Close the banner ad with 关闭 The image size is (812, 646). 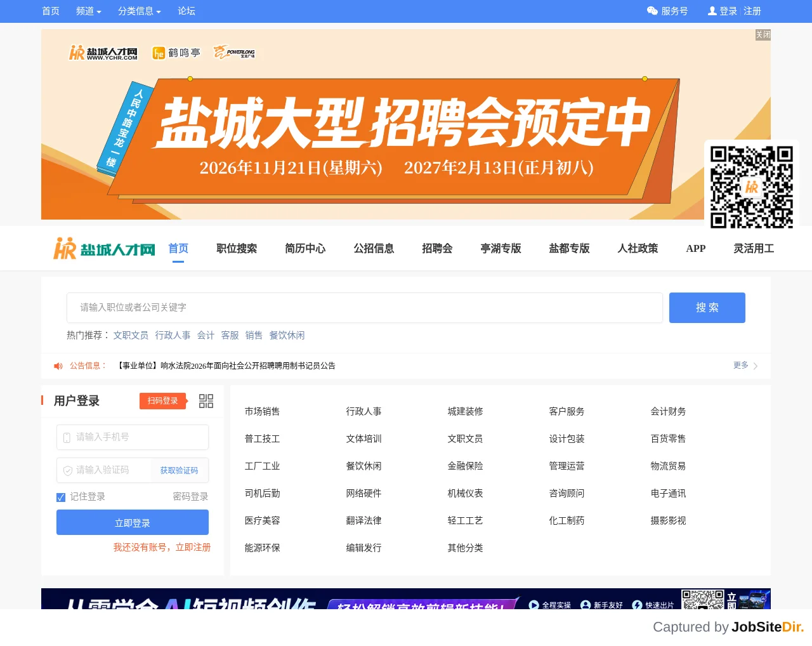click(763, 35)
